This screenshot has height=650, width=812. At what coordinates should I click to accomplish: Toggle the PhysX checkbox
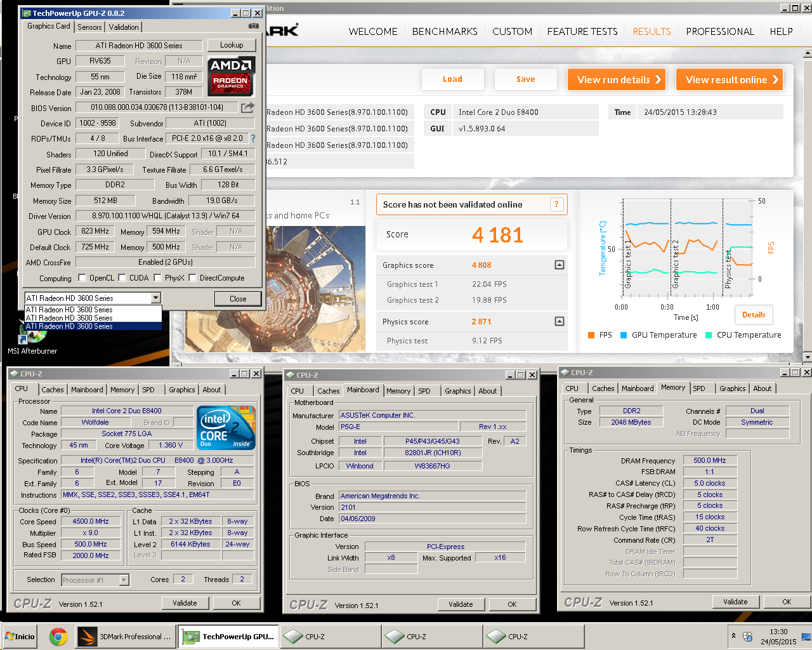click(x=157, y=278)
